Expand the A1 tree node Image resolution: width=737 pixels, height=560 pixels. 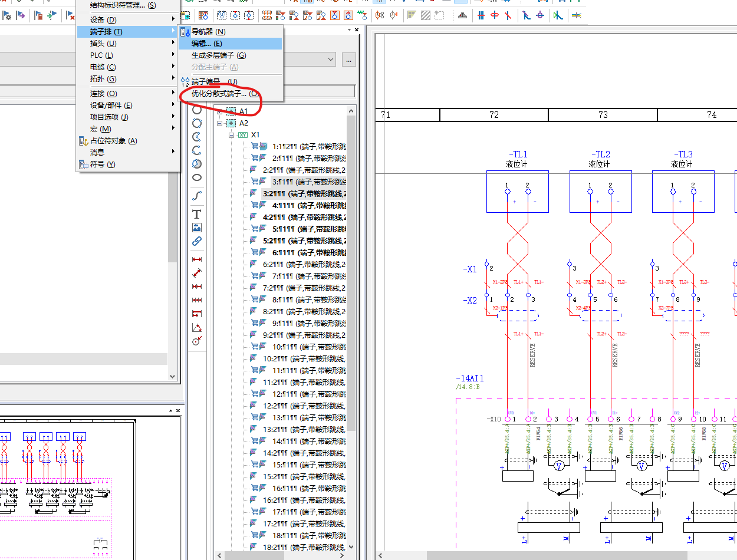(220, 111)
